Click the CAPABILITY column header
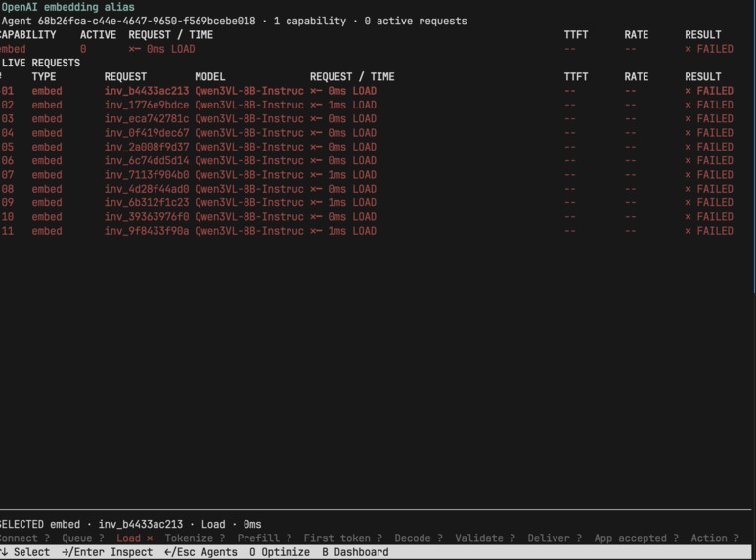Viewport: 756px width, 560px height. [x=28, y=35]
